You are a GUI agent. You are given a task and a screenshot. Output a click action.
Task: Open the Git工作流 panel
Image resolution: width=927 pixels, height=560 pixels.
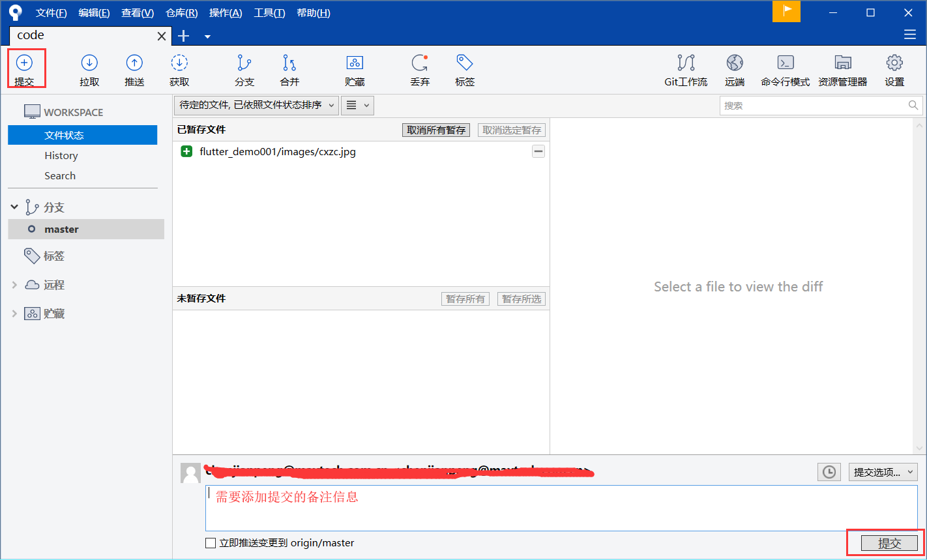click(686, 68)
